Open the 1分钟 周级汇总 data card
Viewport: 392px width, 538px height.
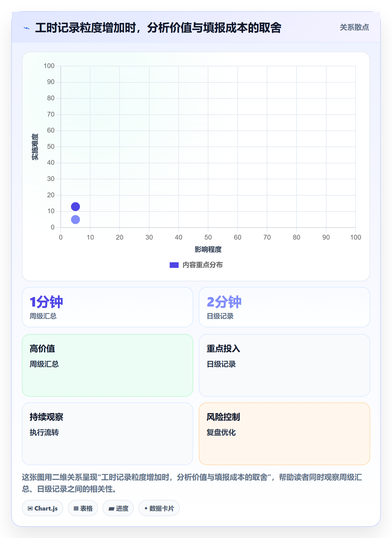108,307
